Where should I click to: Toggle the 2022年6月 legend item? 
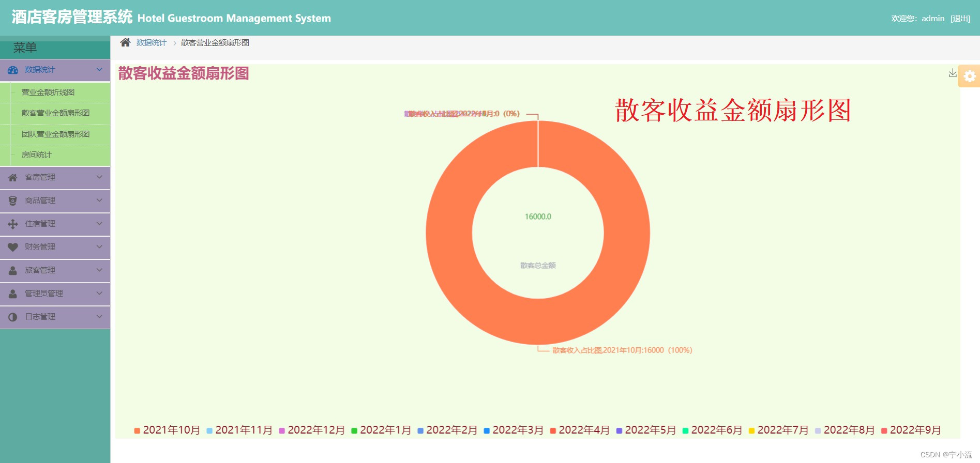click(x=712, y=430)
